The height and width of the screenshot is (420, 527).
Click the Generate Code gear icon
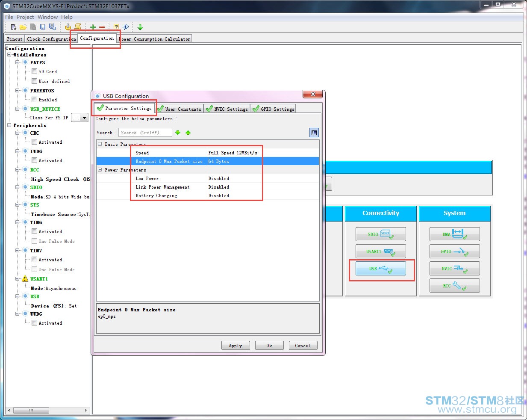68,27
